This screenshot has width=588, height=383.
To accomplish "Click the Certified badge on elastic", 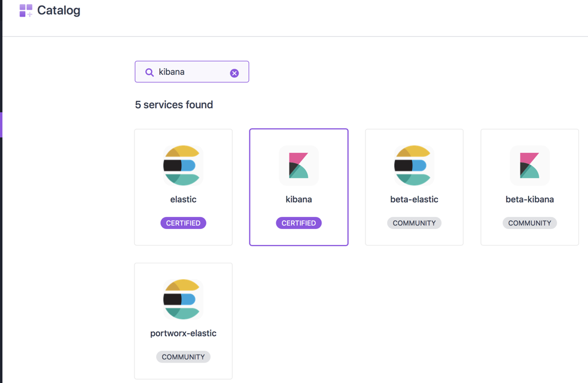I will click(183, 223).
